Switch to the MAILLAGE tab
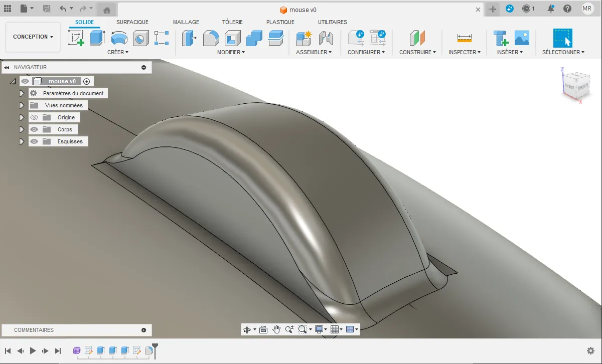Image resolution: width=602 pixels, height=364 pixels. (186, 22)
